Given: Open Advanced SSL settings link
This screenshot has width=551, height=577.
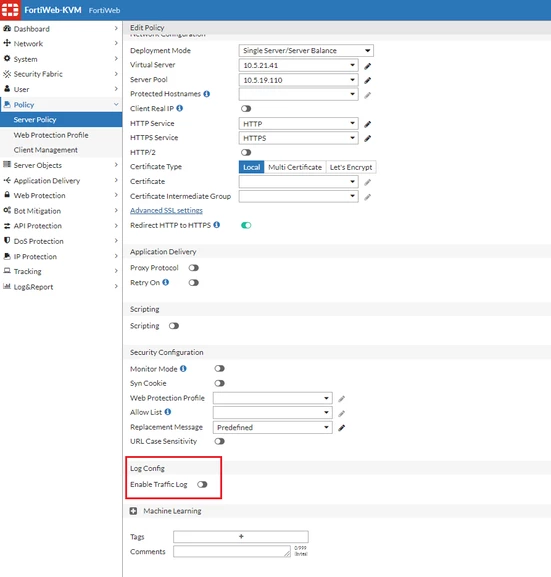Looking at the screenshot, I should click(166, 210).
